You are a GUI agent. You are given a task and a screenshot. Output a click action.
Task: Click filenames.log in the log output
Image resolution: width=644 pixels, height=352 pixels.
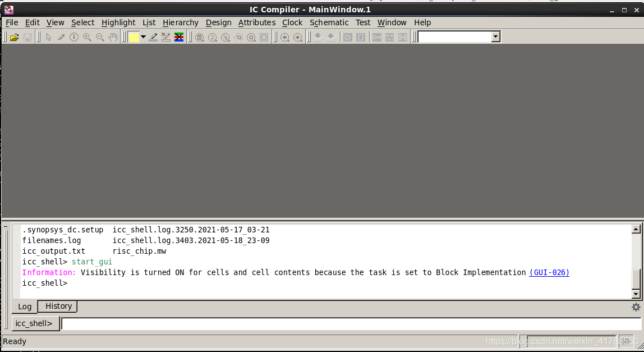[x=52, y=240]
